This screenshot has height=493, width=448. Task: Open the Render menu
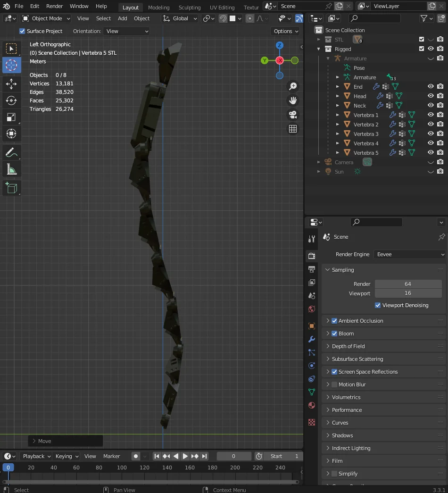(x=54, y=6)
